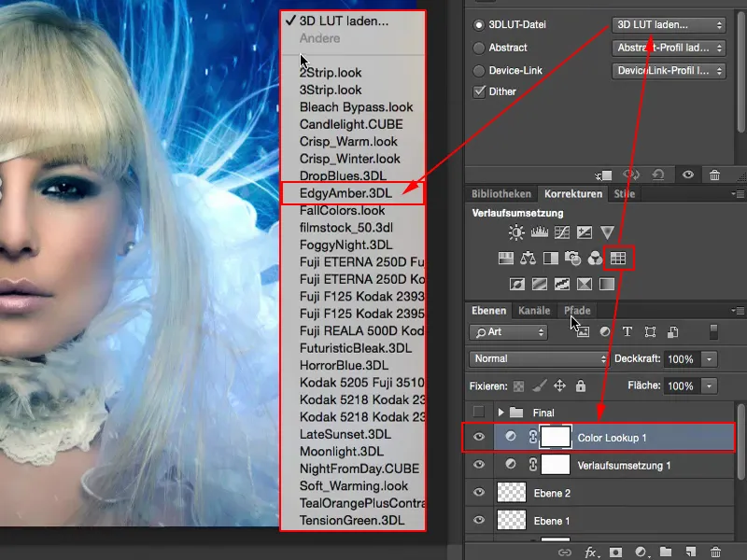The image size is (747, 560).
Task: Select the Device-Link radio button
Action: coord(479,71)
